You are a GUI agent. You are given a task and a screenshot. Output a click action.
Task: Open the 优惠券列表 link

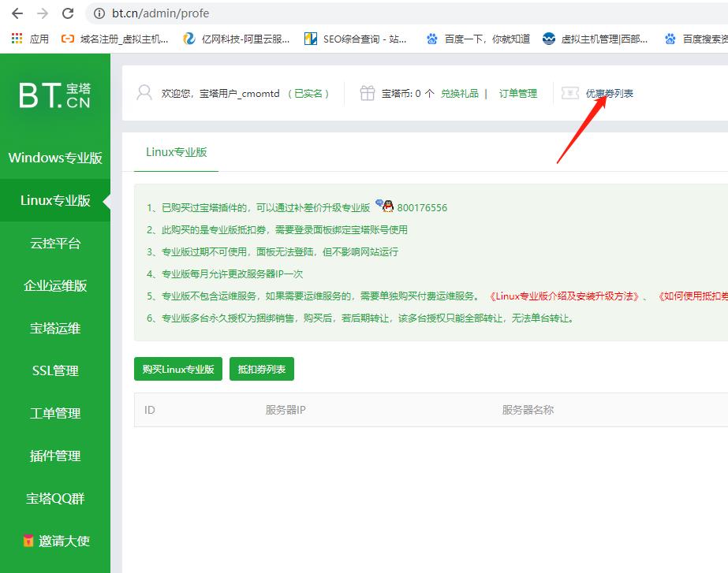pyautogui.click(x=609, y=94)
